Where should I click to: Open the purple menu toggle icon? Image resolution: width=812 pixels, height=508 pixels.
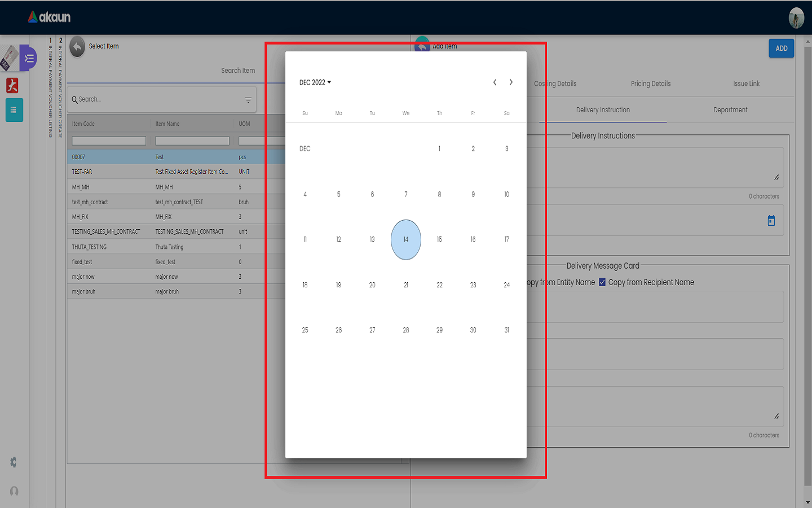pos(29,58)
